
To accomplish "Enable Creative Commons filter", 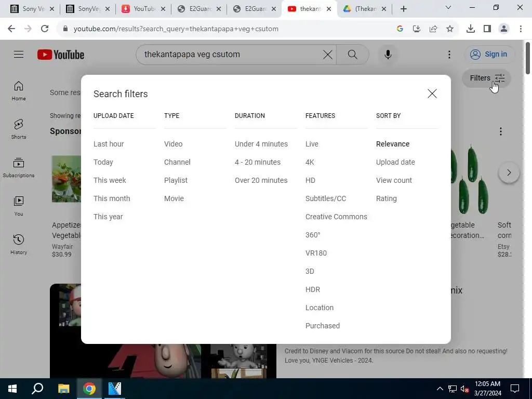I will (x=336, y=217).
